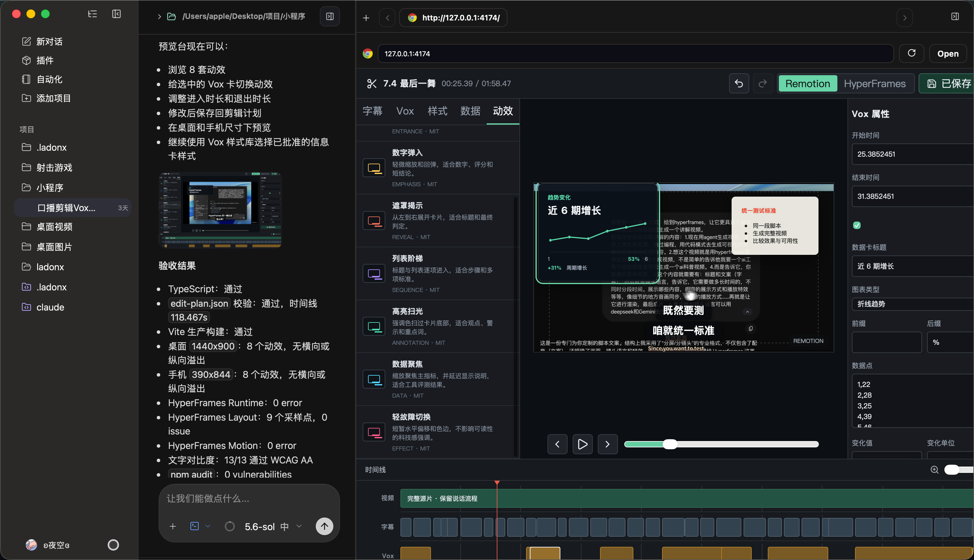The image size is (974, 560).
Task: Open the 自动化 automation item
Action: [42, 79]
